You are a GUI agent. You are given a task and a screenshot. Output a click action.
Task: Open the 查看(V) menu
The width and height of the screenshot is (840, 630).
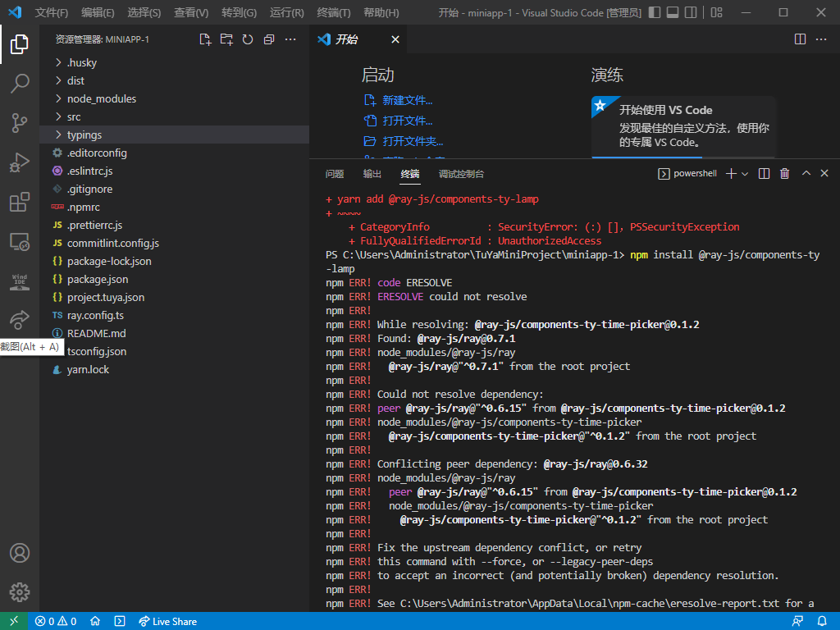coord(191,12)
